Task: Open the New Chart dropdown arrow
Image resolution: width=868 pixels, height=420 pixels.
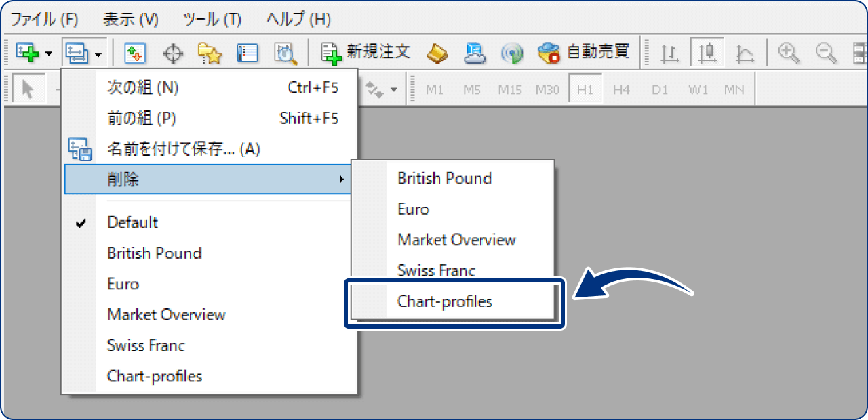Action: (49, 54)
